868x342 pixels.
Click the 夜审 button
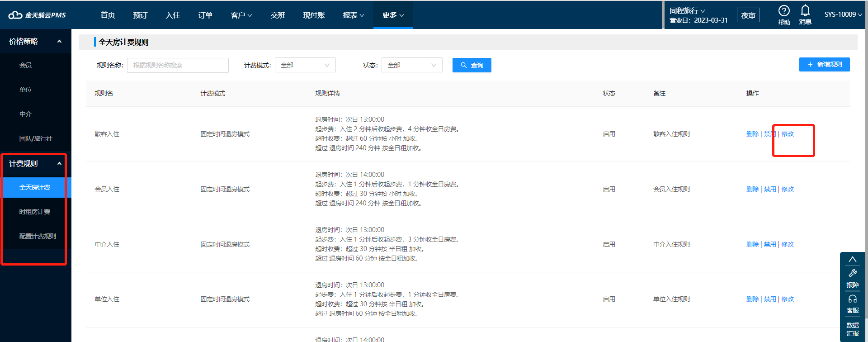748,15
